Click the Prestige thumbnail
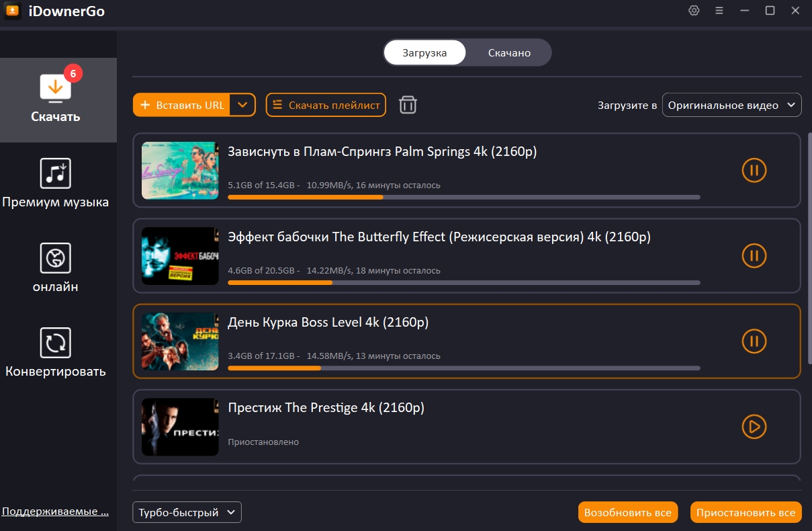This screenshot has height=531, width=812. click(x=180, y=427)
